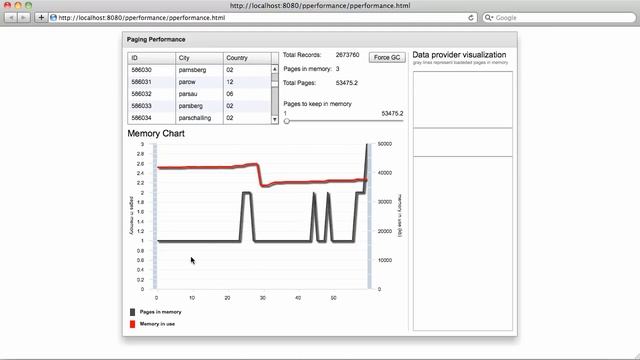Image resolution: width=640 pixels, height=360 pixels.
Task: Click the 'Memory in use' legend label
Action: pyautogui.click(x=157, y=324)
